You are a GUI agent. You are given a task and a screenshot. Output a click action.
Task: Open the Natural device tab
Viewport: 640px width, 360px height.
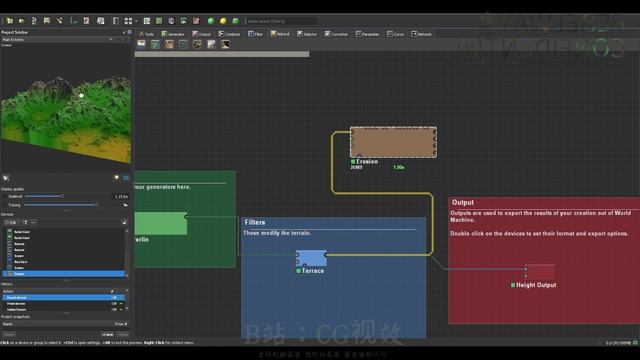point(280,34)
